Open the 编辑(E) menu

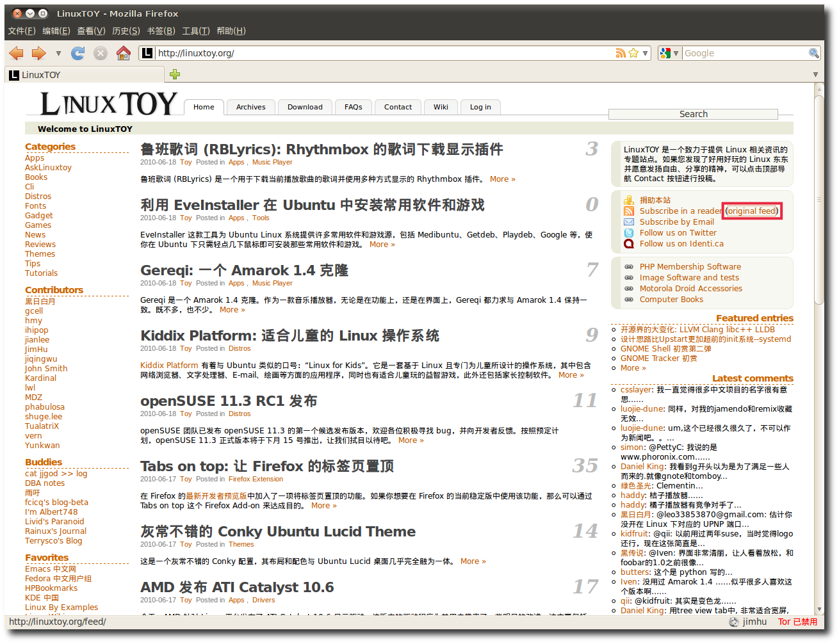click(x=56, y=31)
